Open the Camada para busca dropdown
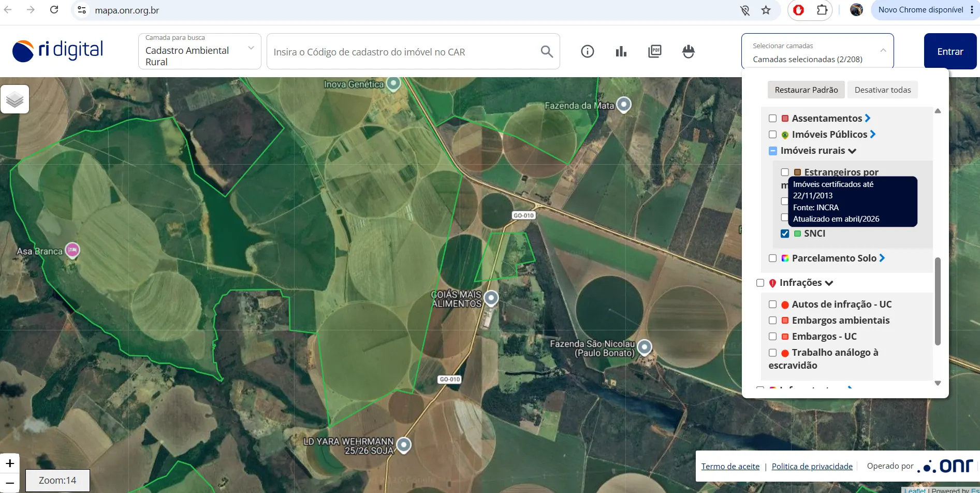Image resolution: width=980 pixels, height=493 pixels. 200,51
